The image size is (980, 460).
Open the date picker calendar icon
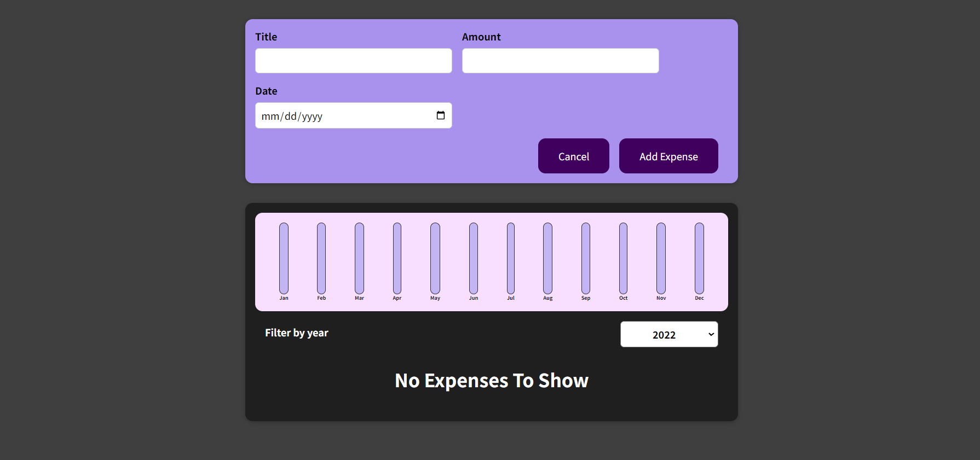click(441, 115)
